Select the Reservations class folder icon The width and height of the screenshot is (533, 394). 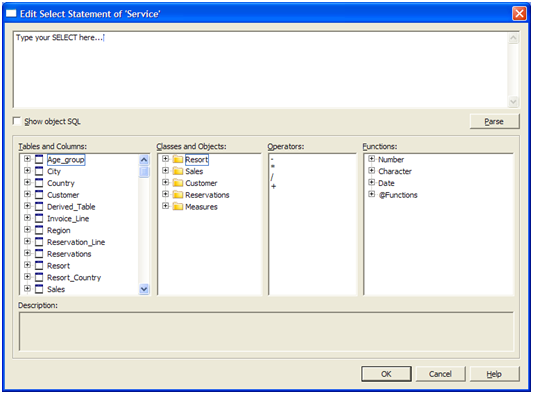(178, 195)
